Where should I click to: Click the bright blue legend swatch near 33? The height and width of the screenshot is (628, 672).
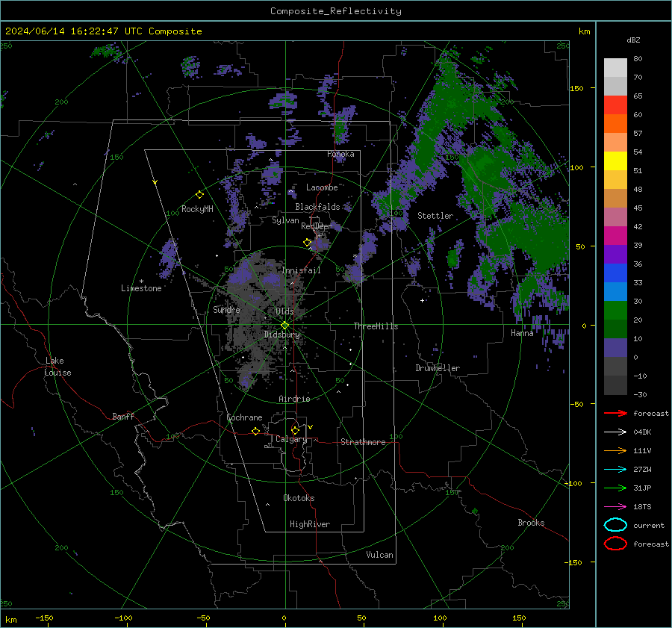click(615, 273)
